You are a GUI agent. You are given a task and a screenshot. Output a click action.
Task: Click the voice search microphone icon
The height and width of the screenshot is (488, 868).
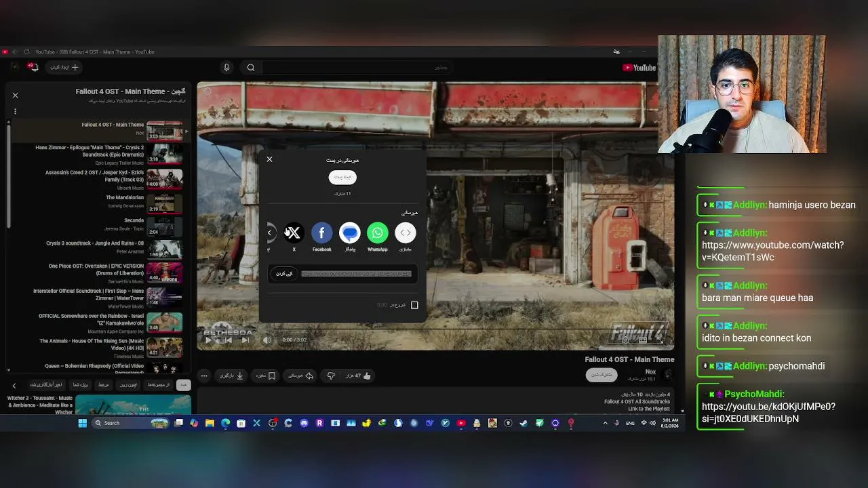[x=226, y=67]
